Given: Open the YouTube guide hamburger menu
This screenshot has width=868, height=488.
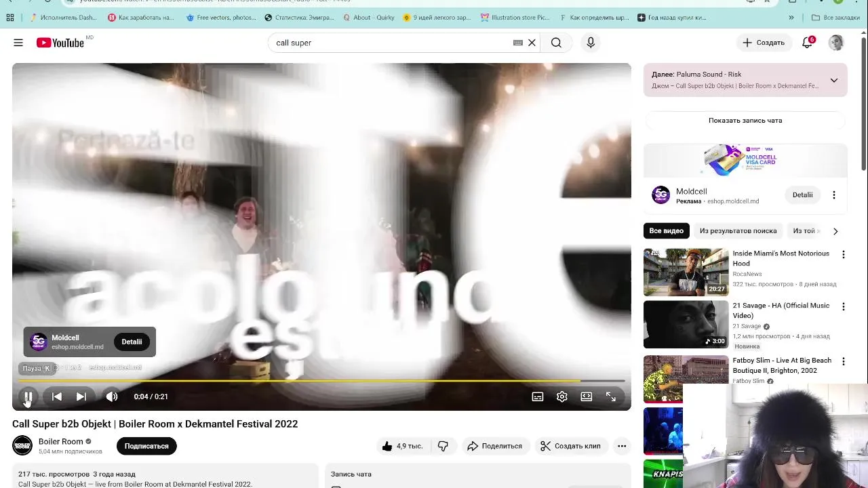Looking at the screenshot, I should (x=18, y=43).
